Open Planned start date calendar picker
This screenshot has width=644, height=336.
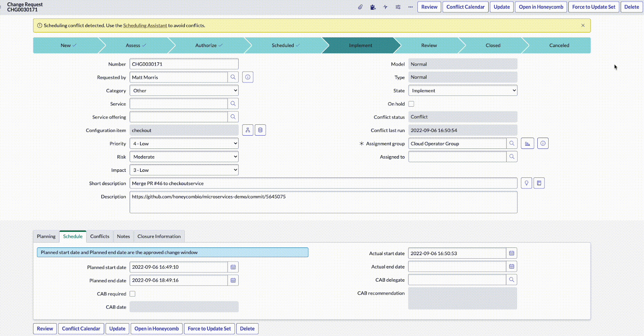(233, 267)
